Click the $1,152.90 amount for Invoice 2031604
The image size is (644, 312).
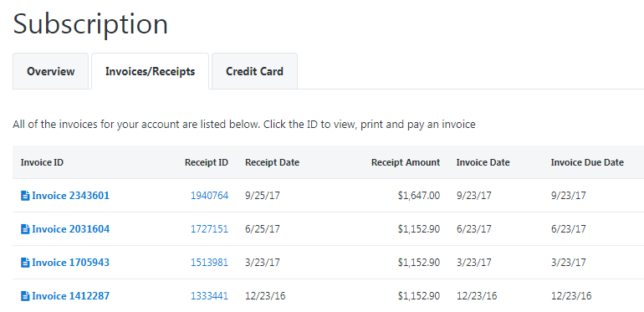pyautogui.click(x=419, y=228)
